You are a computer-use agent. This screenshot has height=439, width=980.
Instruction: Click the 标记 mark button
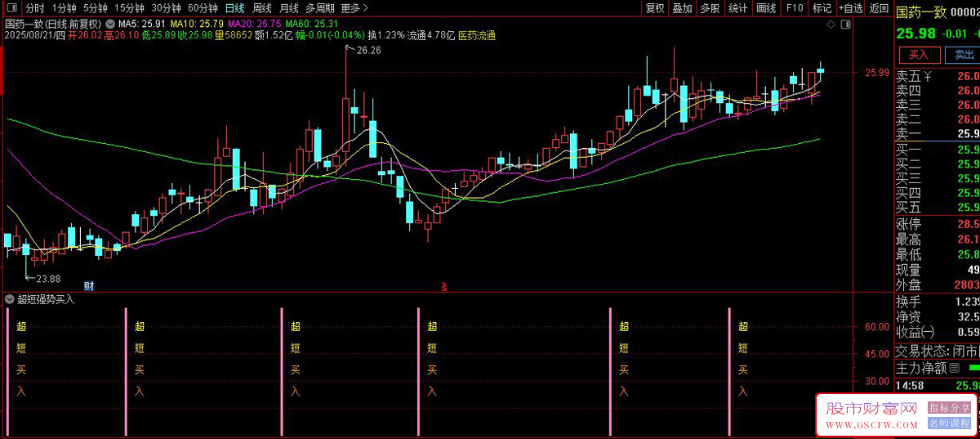822,8
